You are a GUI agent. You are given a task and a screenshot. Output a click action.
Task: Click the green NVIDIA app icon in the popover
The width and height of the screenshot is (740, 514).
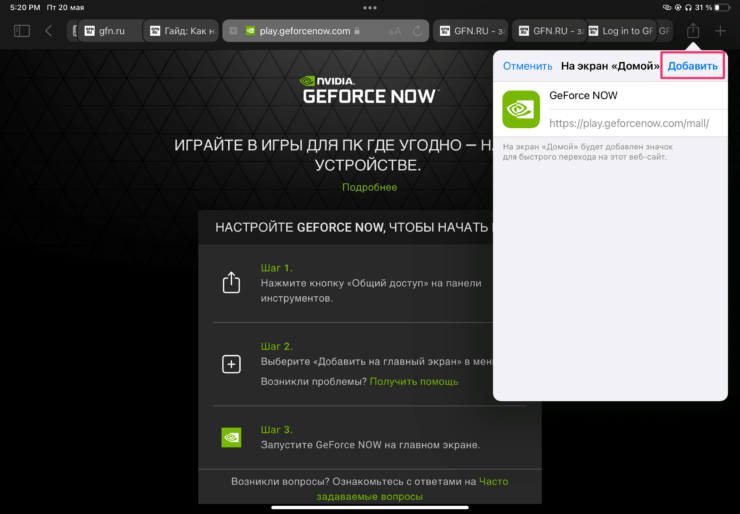(521, 110)
